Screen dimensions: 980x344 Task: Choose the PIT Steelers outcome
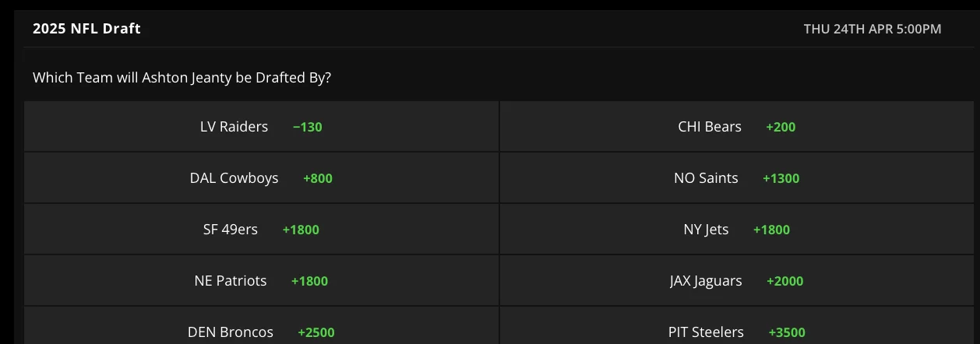(736, 332)
